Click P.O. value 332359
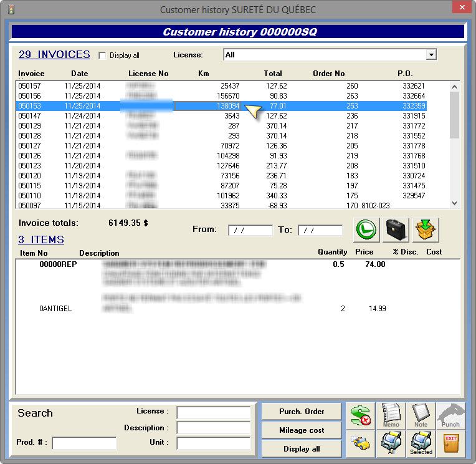This screenshot has height=464, width=476. pyautogui.click(x=414, y=106)
